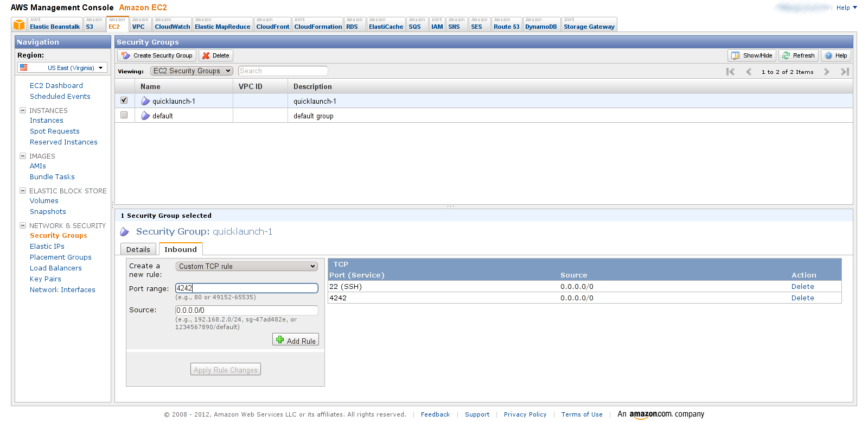Expand the Custom TCP rule dropdown
The image size is (868, 422).
point(246,266)
